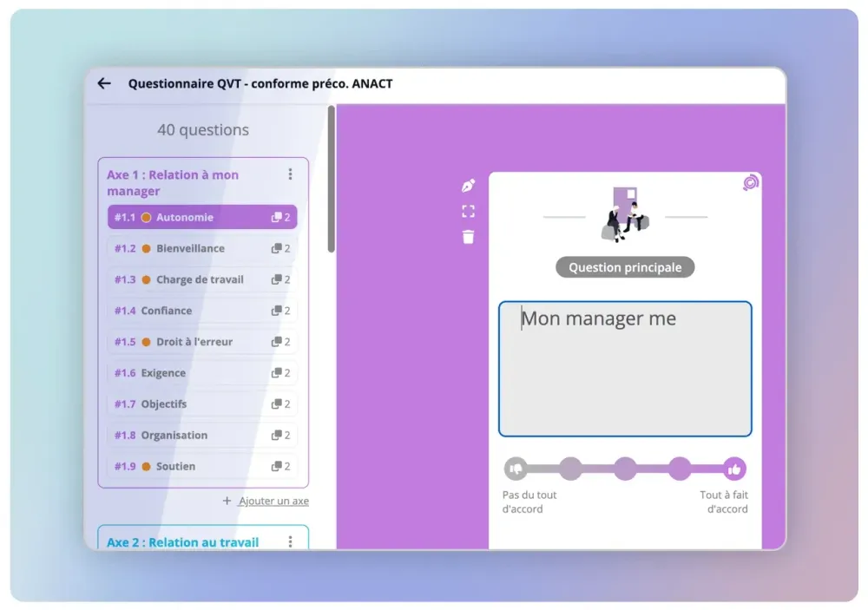
Task: Click the Question principale badge
Action: 625,267
